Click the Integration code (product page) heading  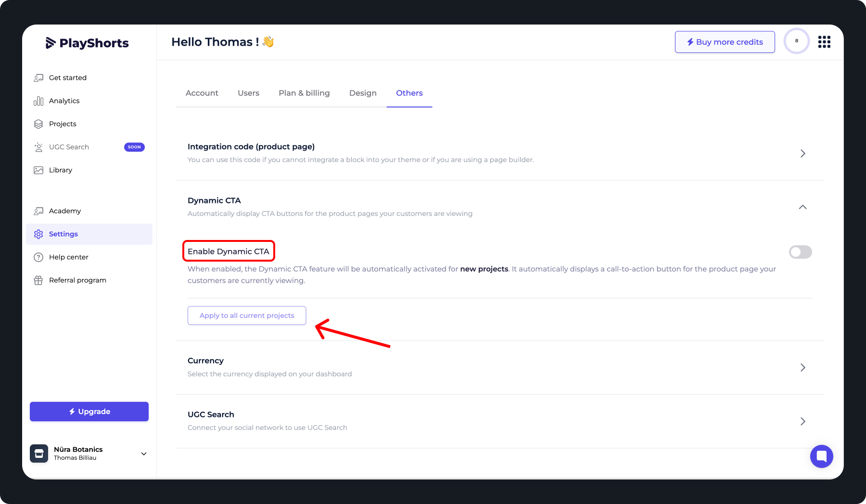pyautogui.click(x=251, y=147)
